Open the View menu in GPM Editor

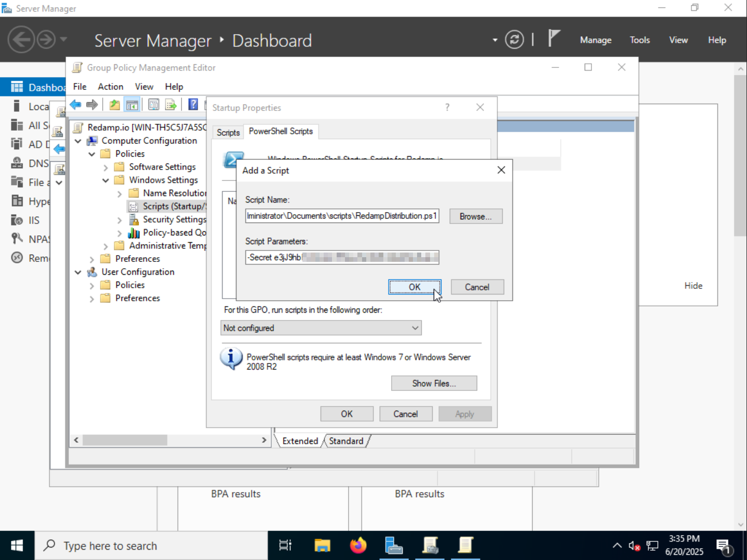tap(144, 87)
